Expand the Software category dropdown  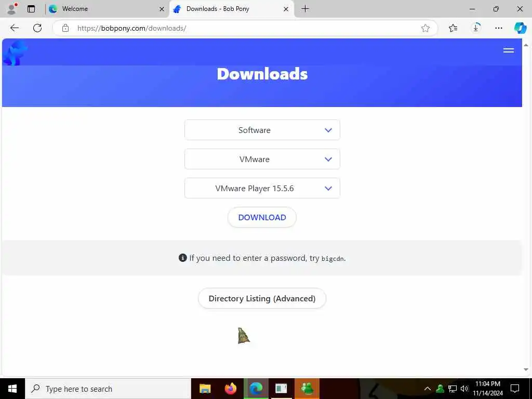point(262,130)
